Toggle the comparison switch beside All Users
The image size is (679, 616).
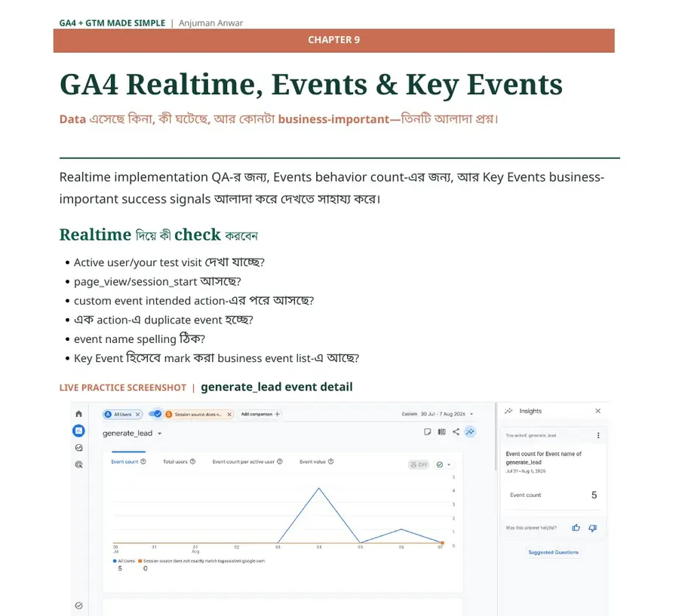click(155, 414)
